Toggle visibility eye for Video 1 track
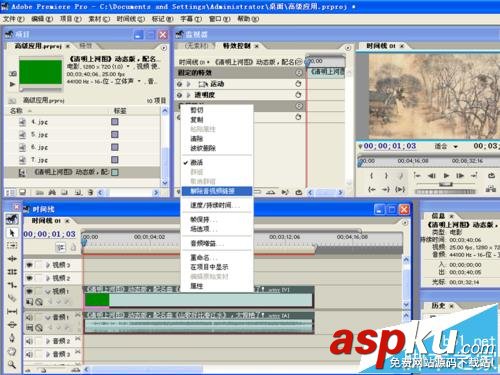Screen dimensions: 500x375 [x=29, y=291]
